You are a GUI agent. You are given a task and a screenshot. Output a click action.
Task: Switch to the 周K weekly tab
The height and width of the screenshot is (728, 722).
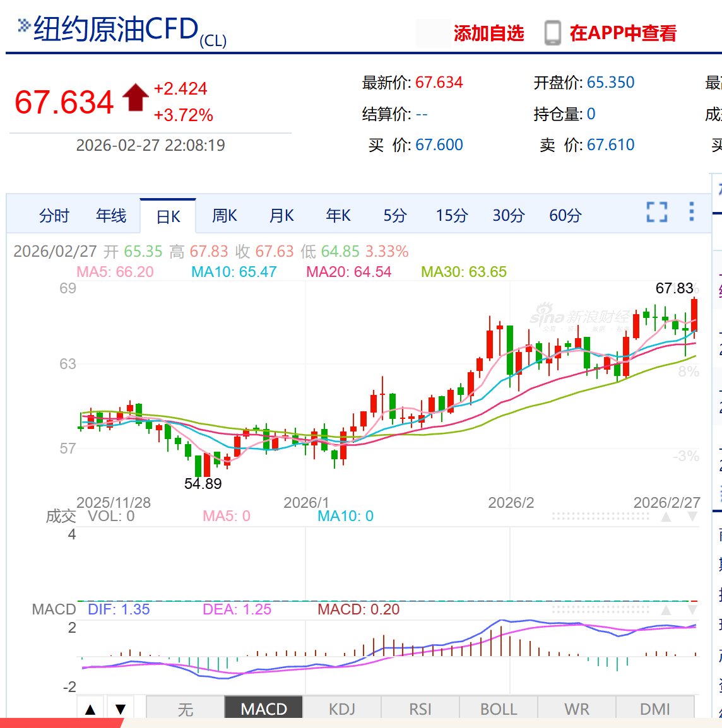click(225, 215)
